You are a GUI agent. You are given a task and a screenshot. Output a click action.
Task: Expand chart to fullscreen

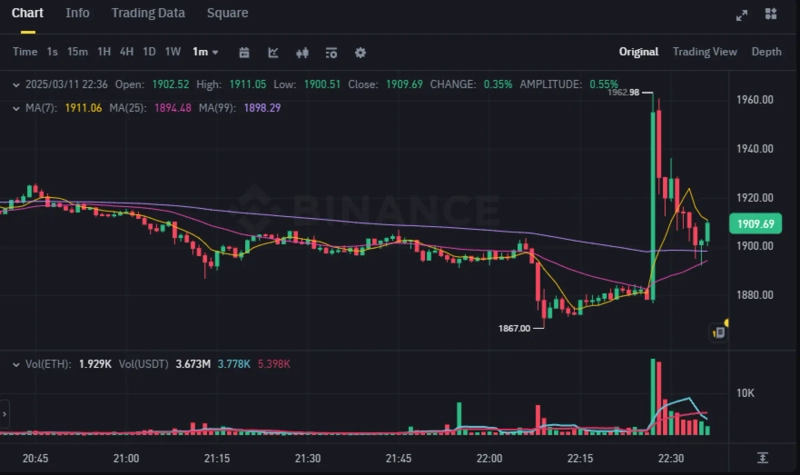pos(741,14)
